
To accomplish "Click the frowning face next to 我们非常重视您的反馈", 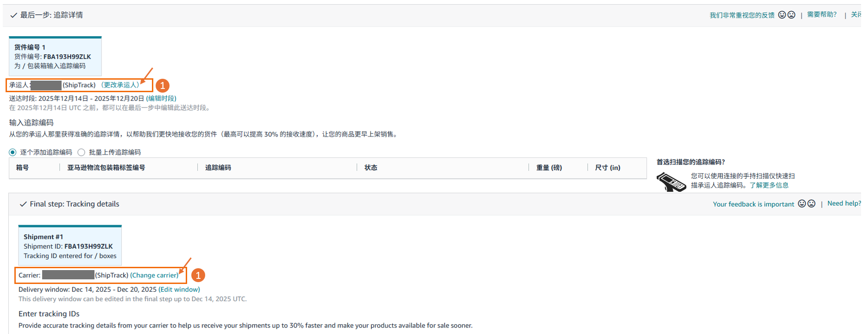I will 792,15.
